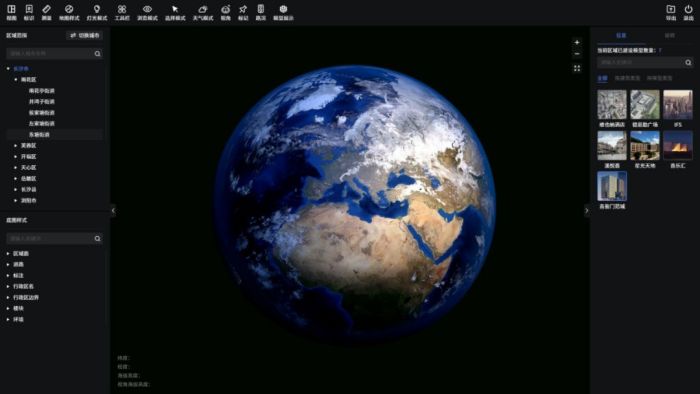
Task: Zoom in the globe with plus button
Action: (x=577, y=42)
